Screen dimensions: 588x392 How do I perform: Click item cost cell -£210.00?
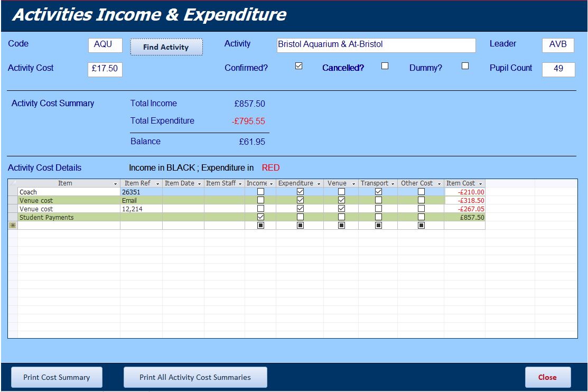pyautogui.click(x=464, y=192)
